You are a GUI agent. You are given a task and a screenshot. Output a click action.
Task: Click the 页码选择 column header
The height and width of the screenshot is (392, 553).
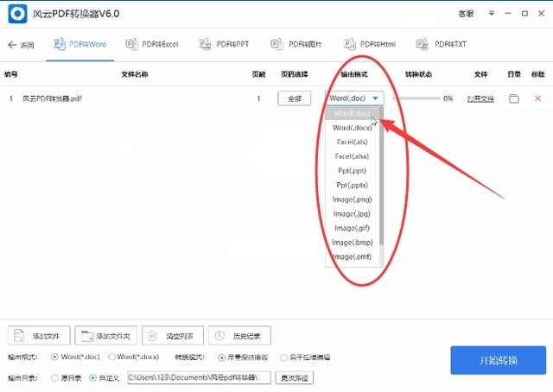point(295,74)
